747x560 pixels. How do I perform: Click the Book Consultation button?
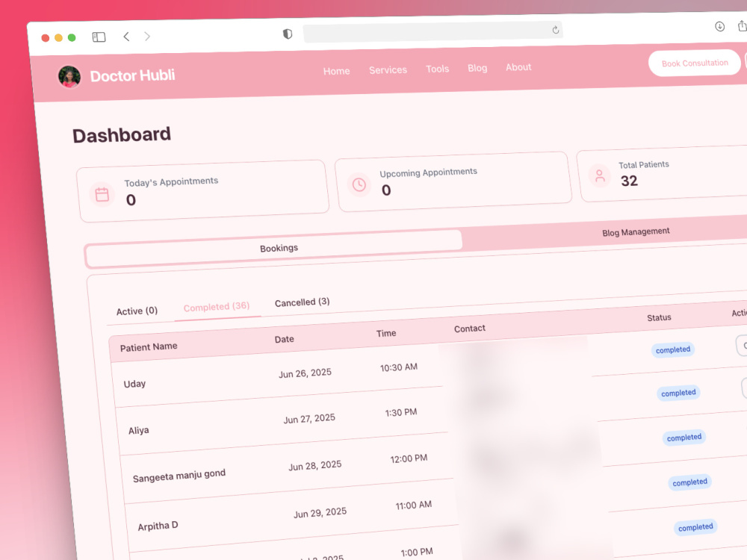click(x=695, y=63)
